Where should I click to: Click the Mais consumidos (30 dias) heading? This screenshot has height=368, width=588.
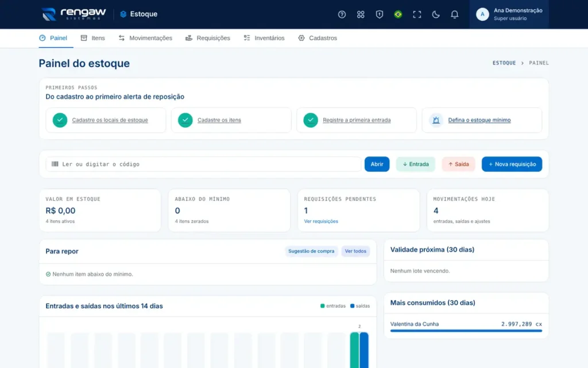pos(433,302)
